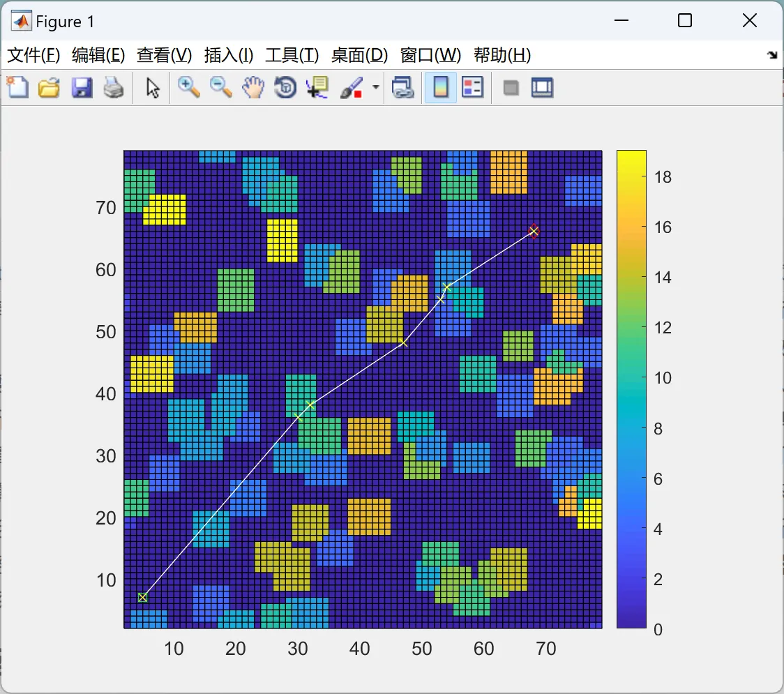Image resolution: width=784 pixels, height=694 pixels.
Task: Click the y-axis tick label 70
Action: pyautogui.click(x=106, y=207)
